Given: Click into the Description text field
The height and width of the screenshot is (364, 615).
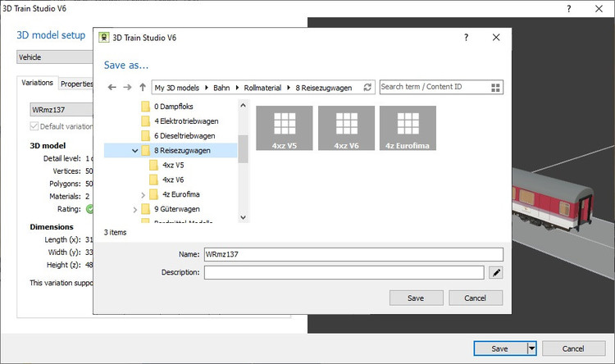Looking at the screenshot, I should pos(344,273).
